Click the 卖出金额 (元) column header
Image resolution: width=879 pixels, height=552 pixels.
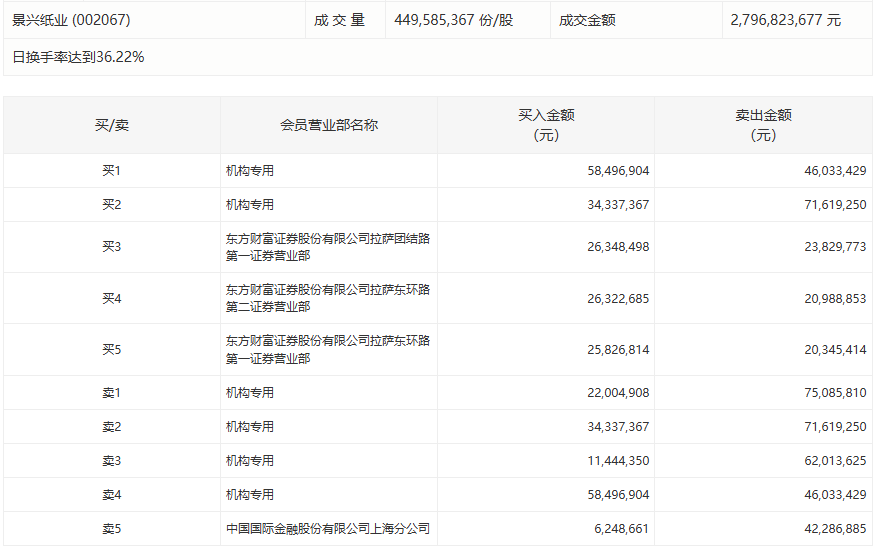tap(763, 125)
